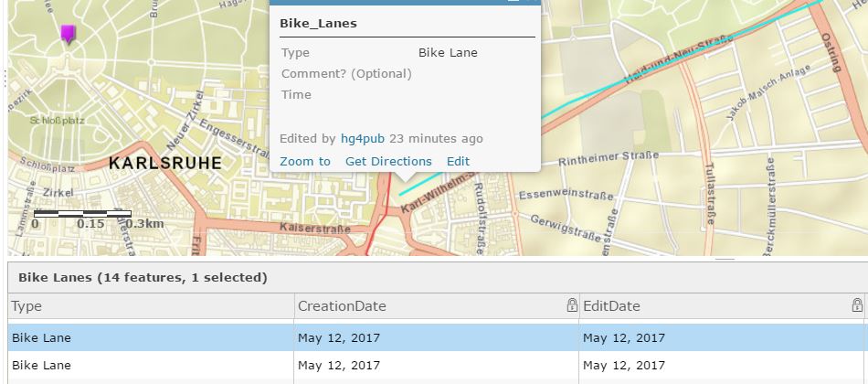Open Get Directions from the popup
This screenshot has height=384, width=868.
click(388, 161)
